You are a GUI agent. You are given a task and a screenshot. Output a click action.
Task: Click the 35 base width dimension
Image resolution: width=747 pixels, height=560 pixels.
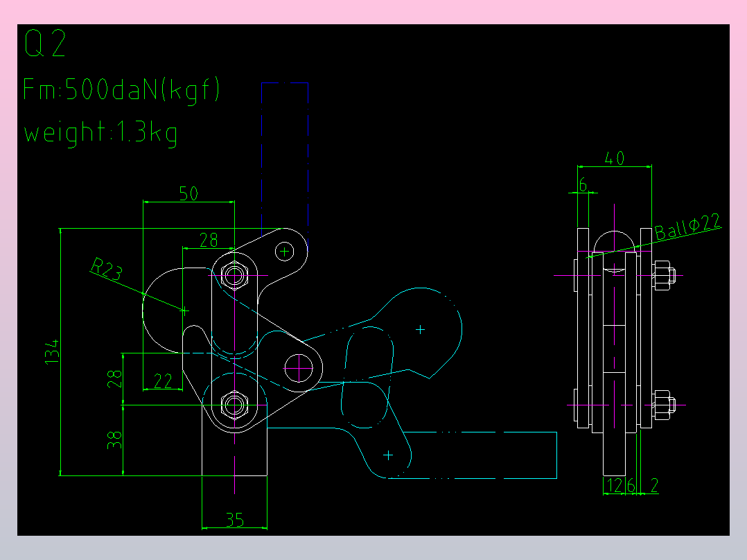click(235, 520)
